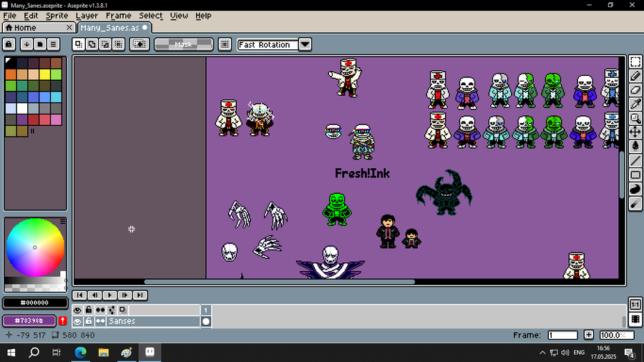
Task: Open the color wheel options menu
Action: 62,221
